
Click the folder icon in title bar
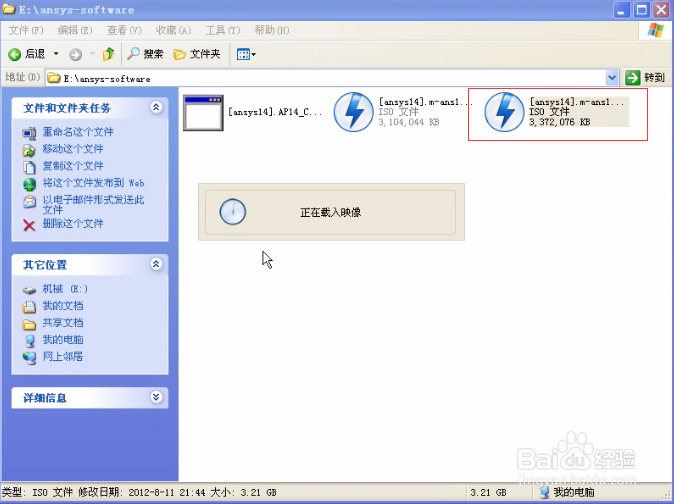pos(9,9)
